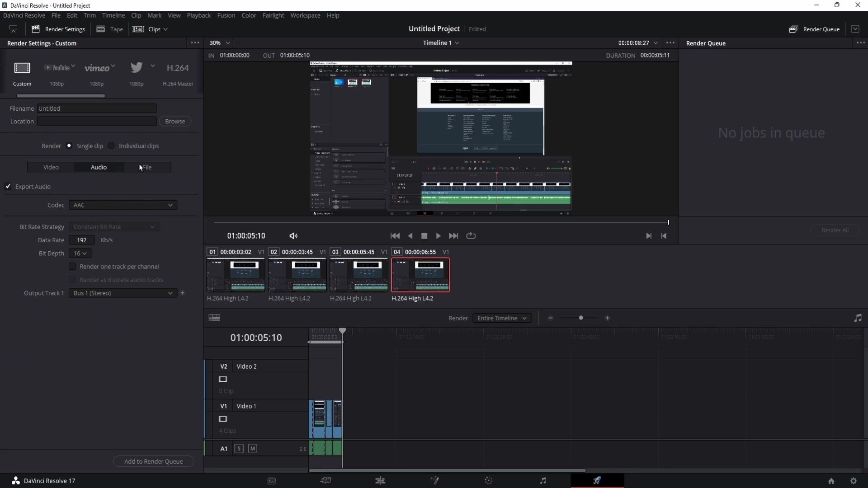Screen dimensions: 868x488
Task: Select the YouTube 1080p render preset
Action: click(57, 72)
